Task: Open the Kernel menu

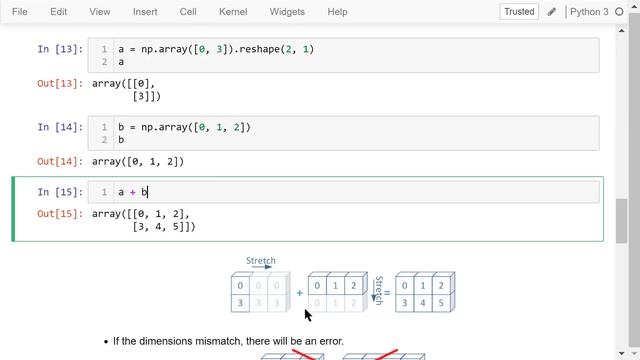Action: coord(233,12)
